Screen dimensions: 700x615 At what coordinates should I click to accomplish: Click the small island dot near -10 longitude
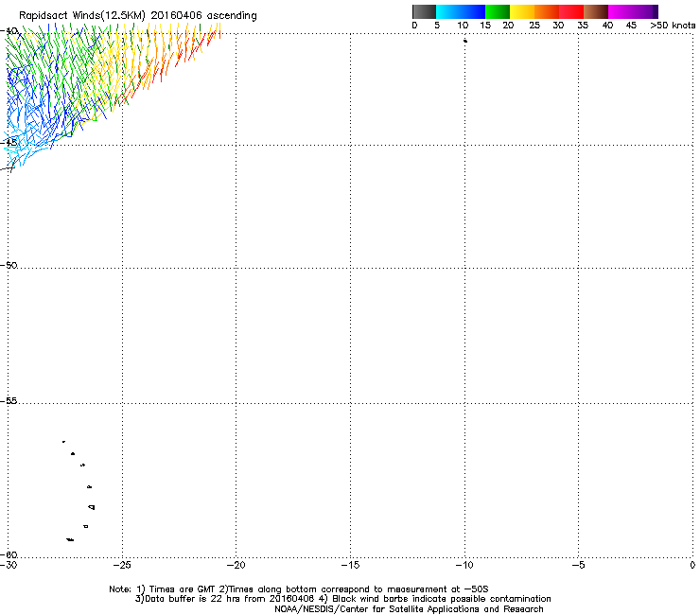coord(465,41)
